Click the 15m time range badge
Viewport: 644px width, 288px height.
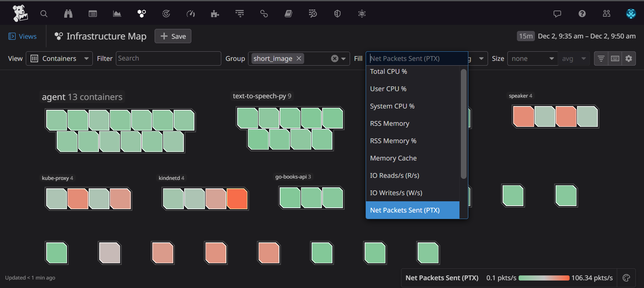coord(526,36)
